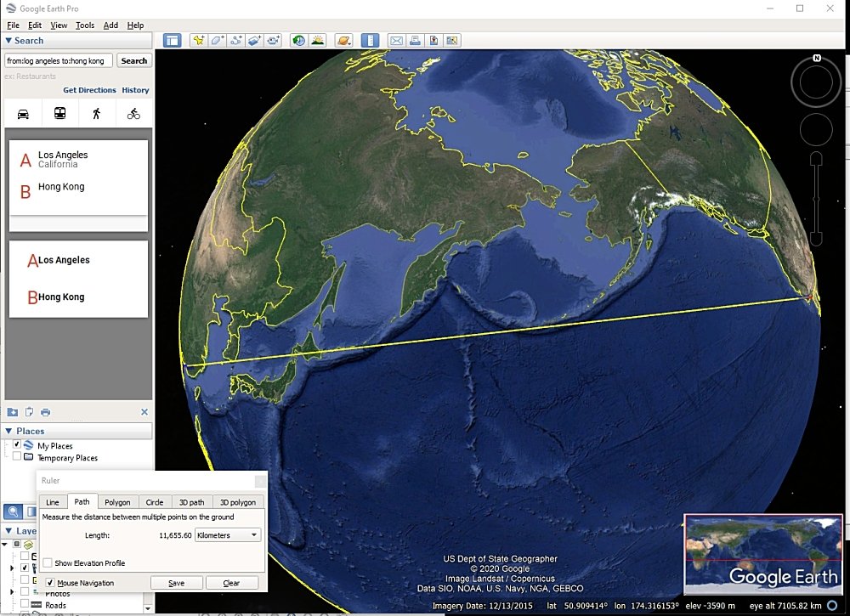Click the overview map thumbnail
Screen dimensions: 850x616
[763, 554]
